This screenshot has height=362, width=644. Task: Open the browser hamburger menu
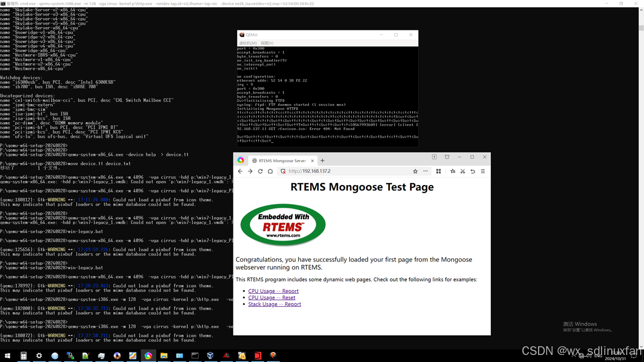483,171
